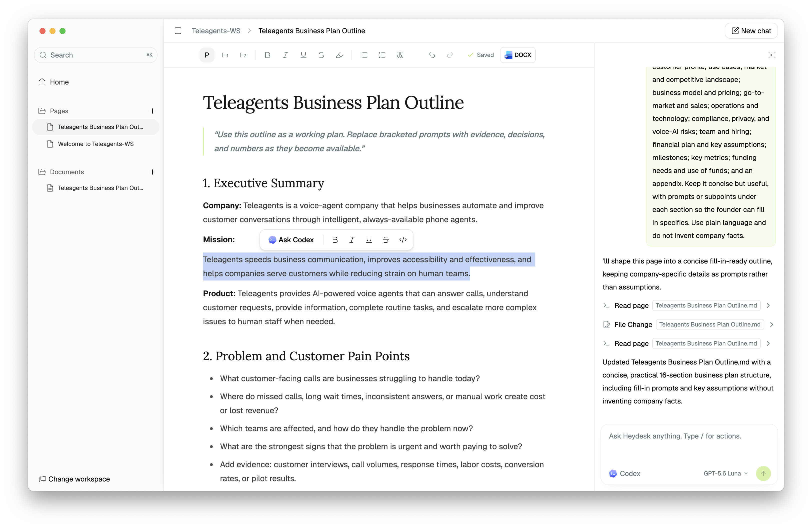This screenshot has width=812, height=528.
Task: Open the GPT-5.6 Luna model dropdown
Action: tap(726, 473)
